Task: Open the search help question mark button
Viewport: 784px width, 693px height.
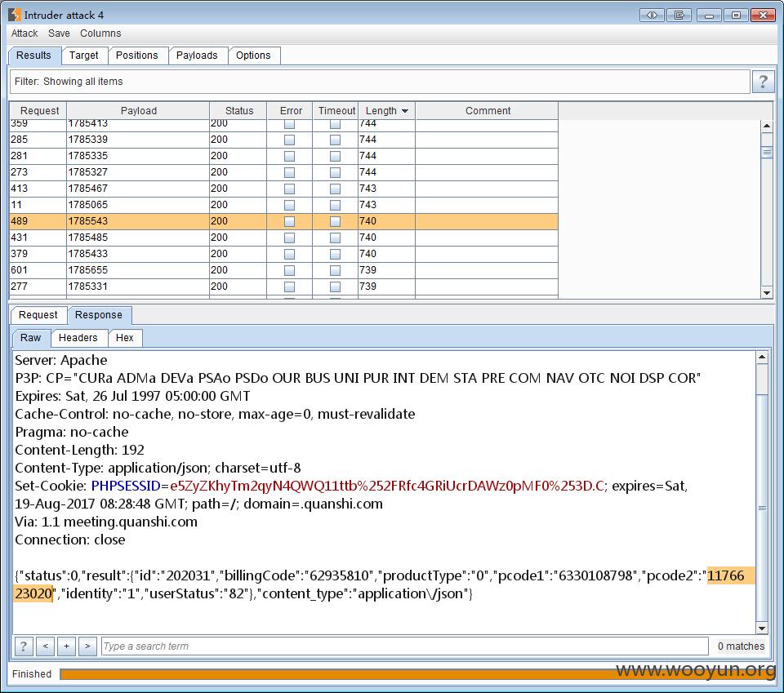Action: click(24, 646)
